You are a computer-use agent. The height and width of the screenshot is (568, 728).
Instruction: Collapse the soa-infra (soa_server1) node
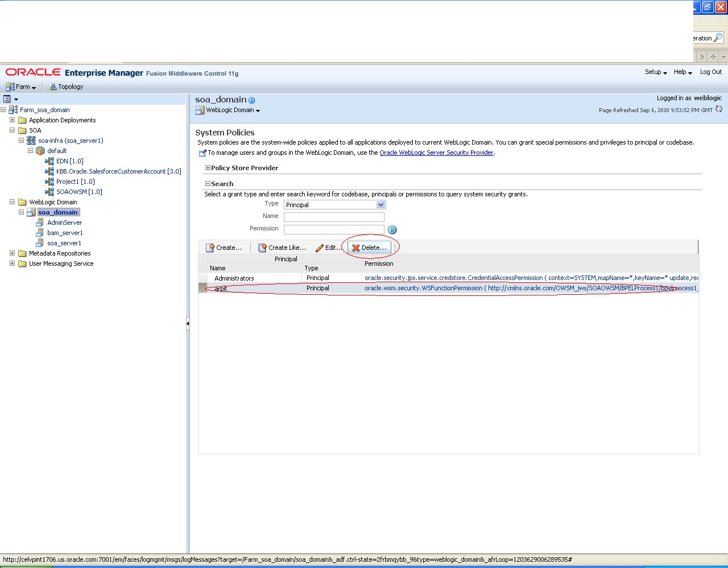[22, 141]
